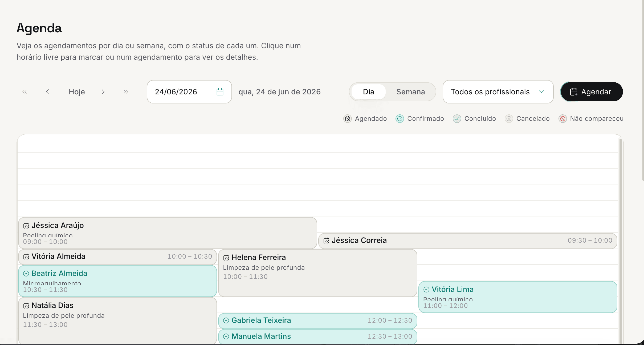Click confirmed icon beside Manuela Martins
Screen dimensions: 644x345
226,336
